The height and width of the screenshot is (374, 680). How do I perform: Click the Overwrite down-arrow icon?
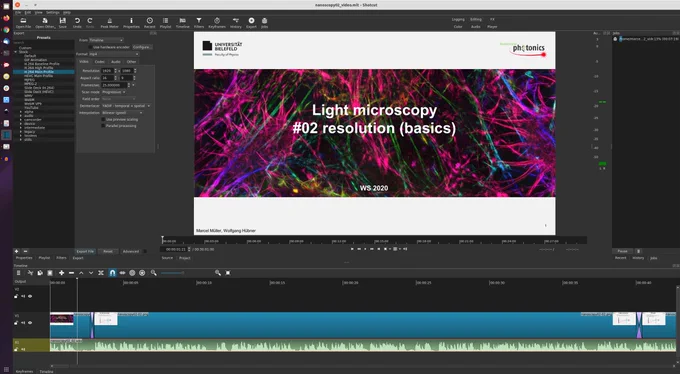91,273
